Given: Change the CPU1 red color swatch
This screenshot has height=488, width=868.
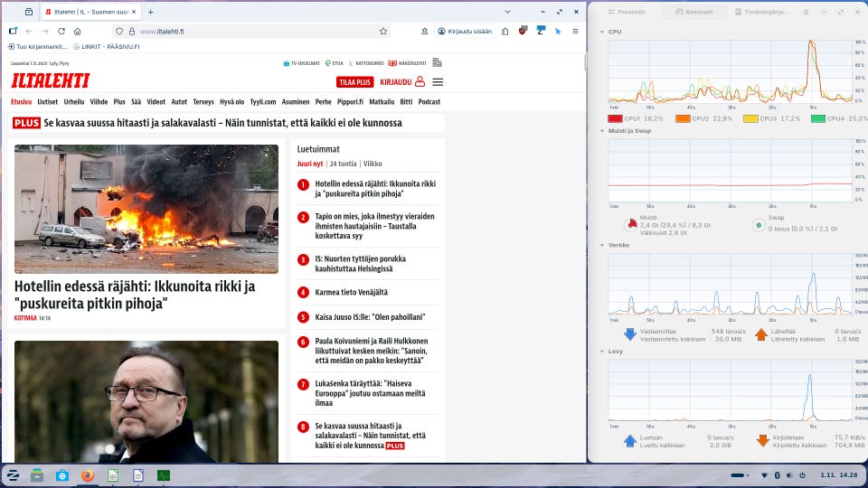Looking at the screenshot, I should [x=615, y=118].
